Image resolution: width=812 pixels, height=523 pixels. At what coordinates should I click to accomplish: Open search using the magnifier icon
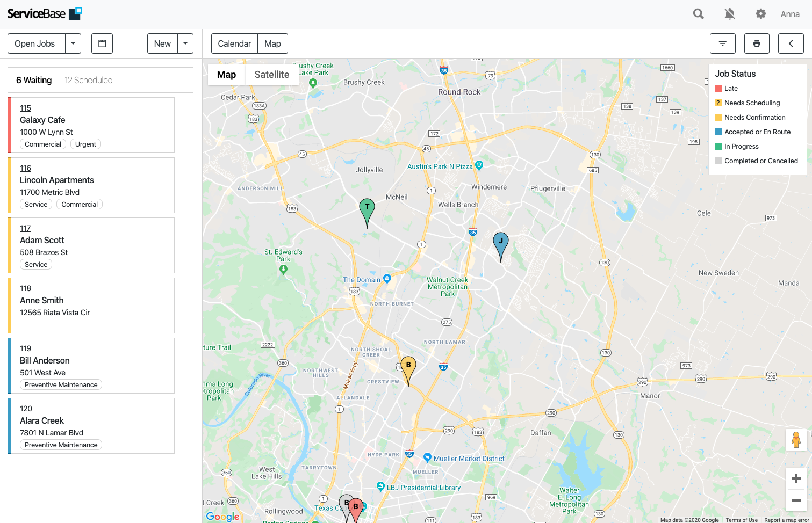click(698, 13)
